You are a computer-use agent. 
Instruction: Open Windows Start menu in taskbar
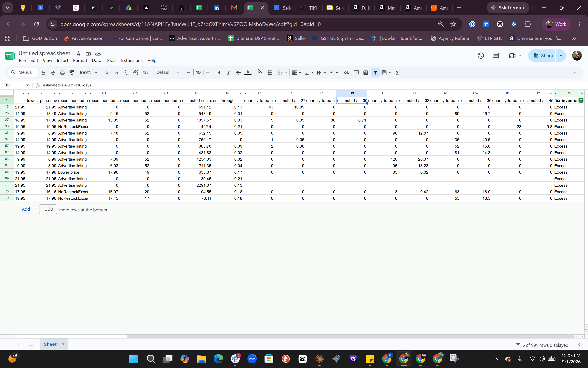pos(134,359)
